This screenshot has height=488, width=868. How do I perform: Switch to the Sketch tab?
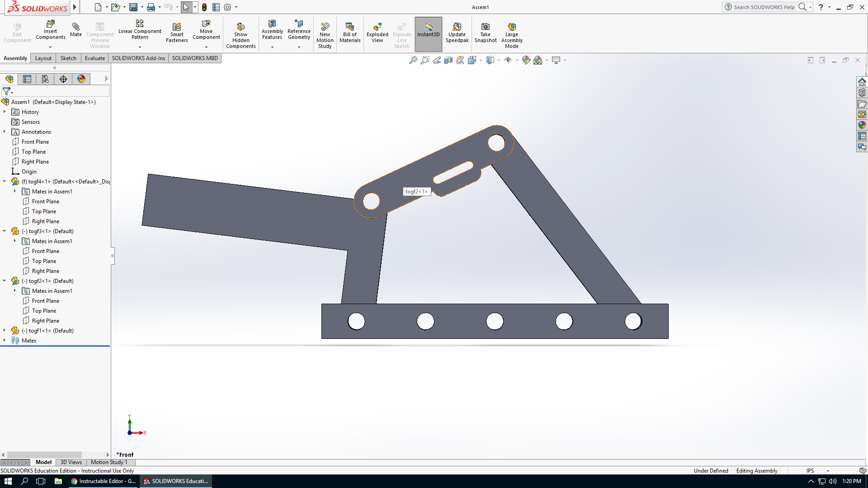(68, 58)
